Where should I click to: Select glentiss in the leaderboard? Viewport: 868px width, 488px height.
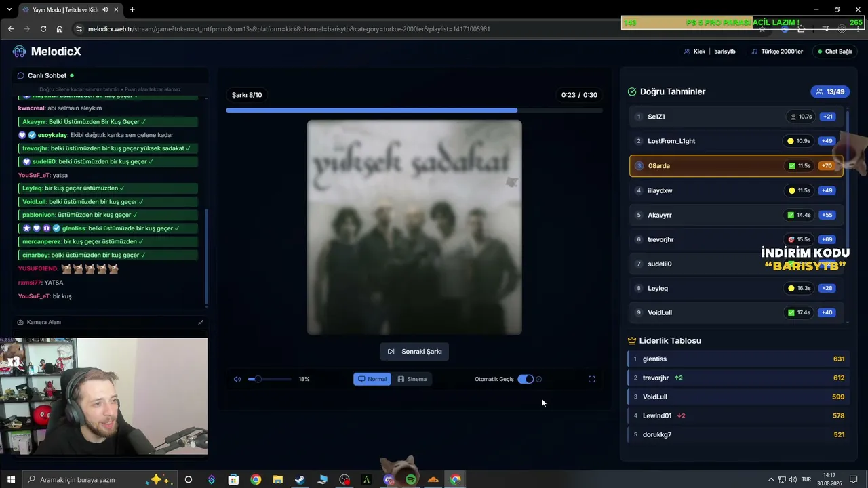point(738,359)
